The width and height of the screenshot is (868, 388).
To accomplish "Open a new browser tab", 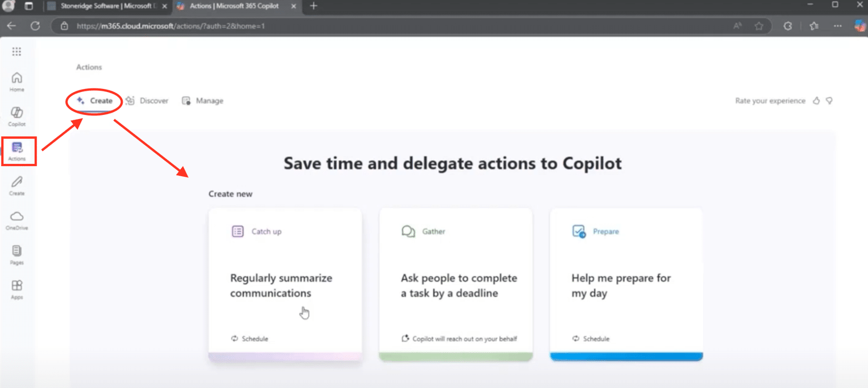I will pyautogui.click(x=313, y=6).
